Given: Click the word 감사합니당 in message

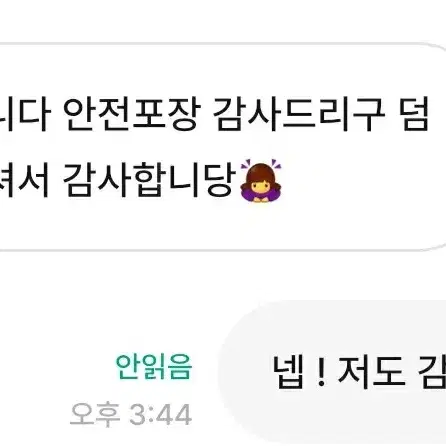Looking at the screenshot, I should [150, 181].
